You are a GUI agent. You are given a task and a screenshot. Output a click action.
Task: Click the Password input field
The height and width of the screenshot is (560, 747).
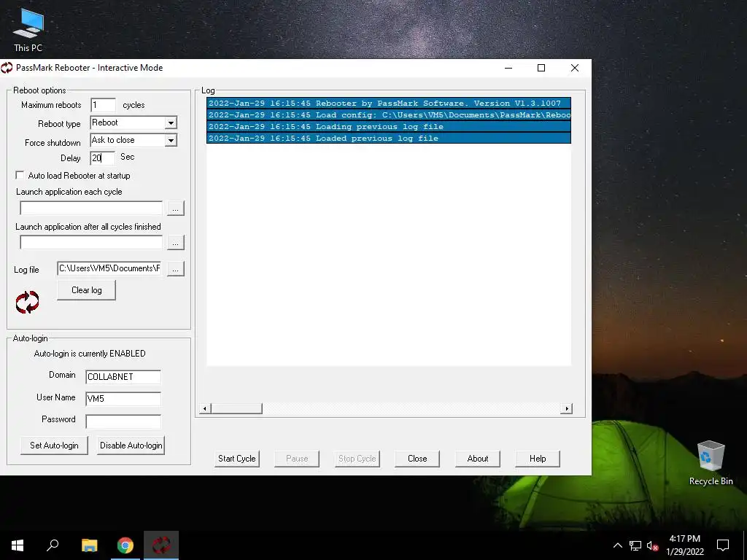click(x=123, y=421)
